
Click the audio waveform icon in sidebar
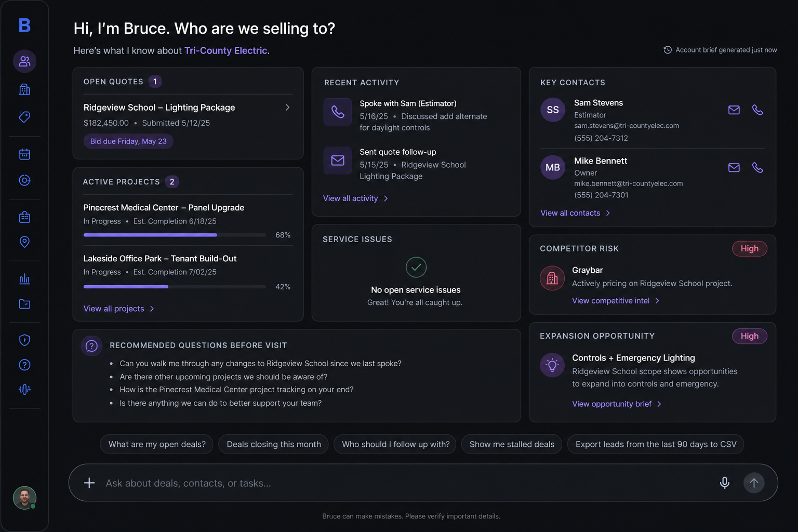24,389
